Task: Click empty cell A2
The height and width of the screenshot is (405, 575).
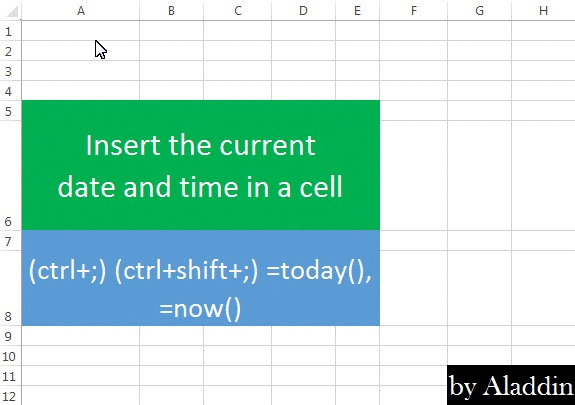Action: tap(81, 51)
